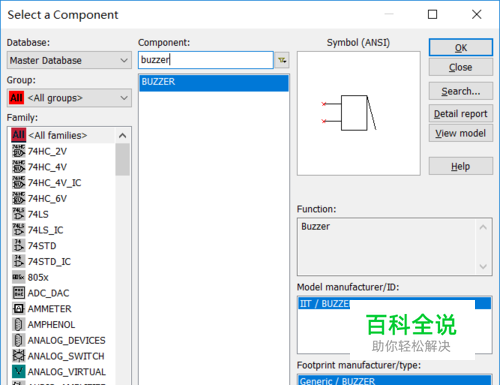Select the 74STD family icon
The image size is (500, 385).
click(x=18, y=246)
